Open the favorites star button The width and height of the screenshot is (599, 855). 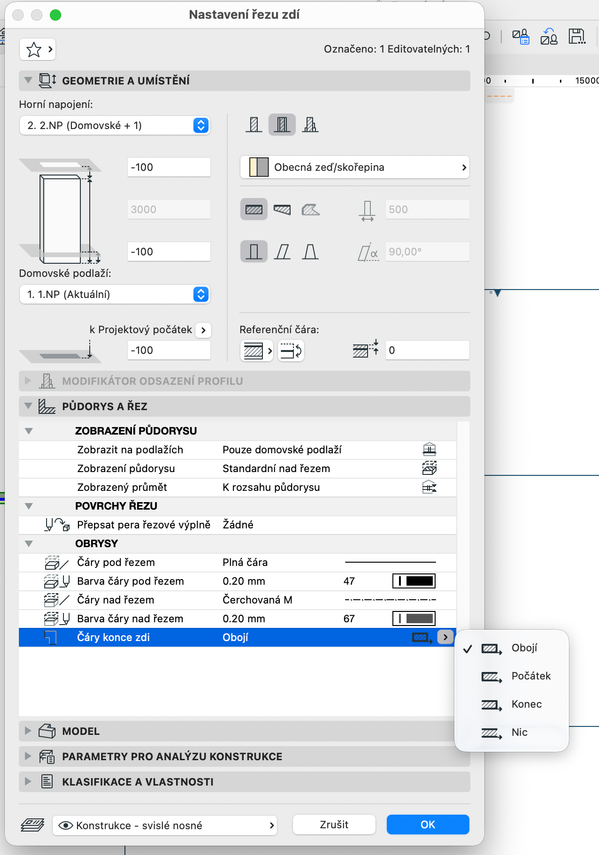click(x=38, y=50)
